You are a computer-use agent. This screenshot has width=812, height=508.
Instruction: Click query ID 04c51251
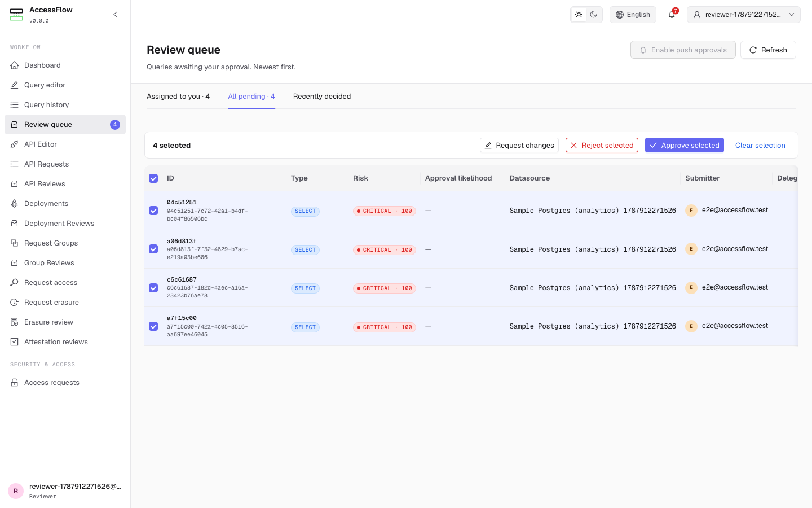tap(182, 202)
